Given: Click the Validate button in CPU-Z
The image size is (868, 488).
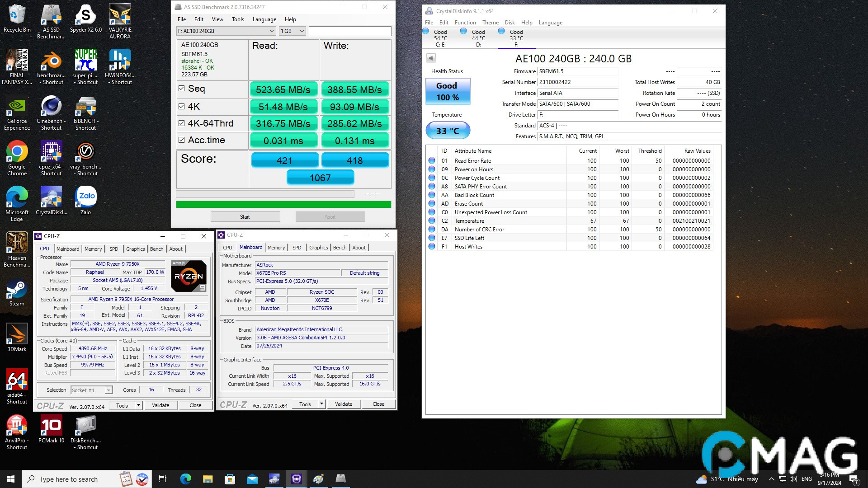Looking at the screenshot, I should [160, 405].
